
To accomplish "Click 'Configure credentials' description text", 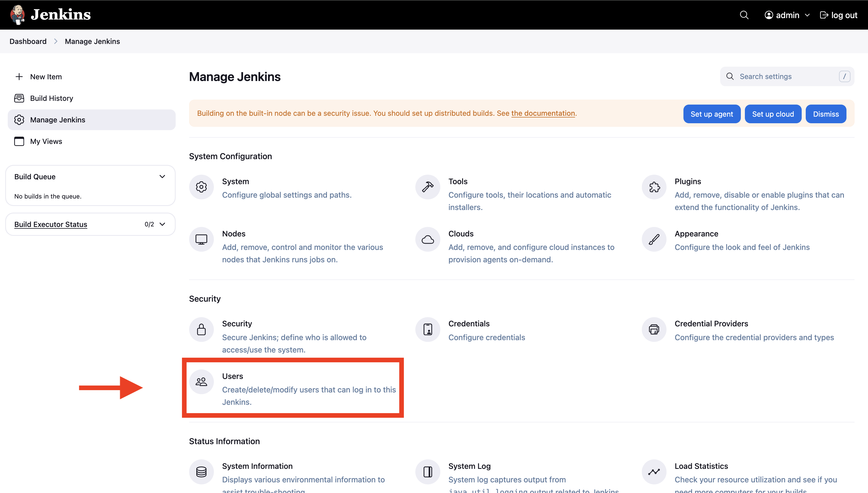I will click(x=487, y=338).
